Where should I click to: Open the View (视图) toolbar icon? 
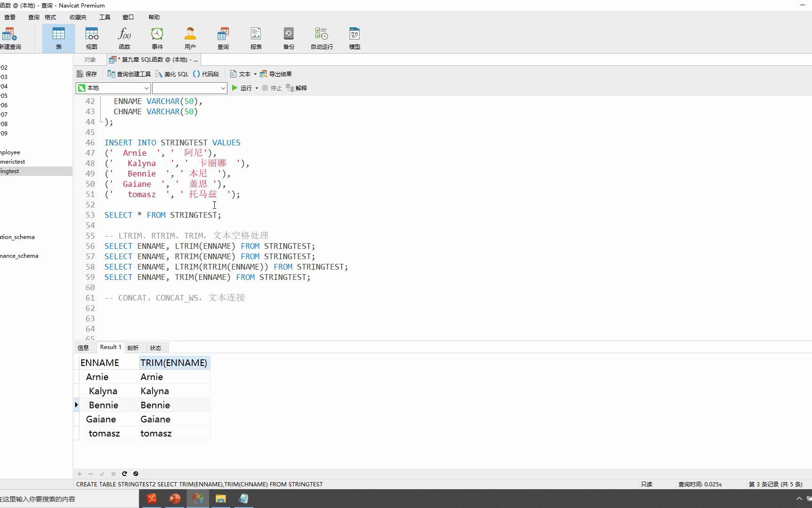pyautogui.click(x=92, y=38)
